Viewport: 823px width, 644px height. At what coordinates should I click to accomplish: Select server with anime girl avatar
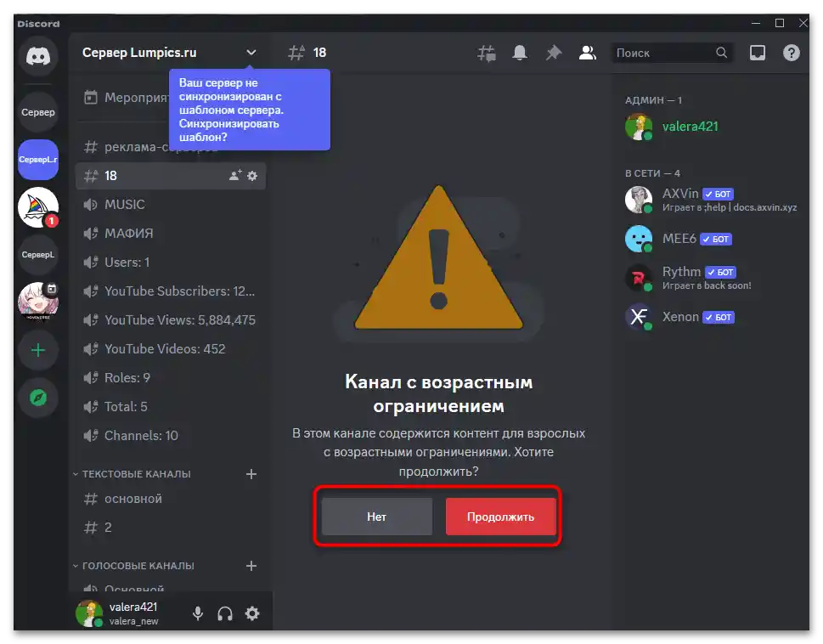[37, 302]
